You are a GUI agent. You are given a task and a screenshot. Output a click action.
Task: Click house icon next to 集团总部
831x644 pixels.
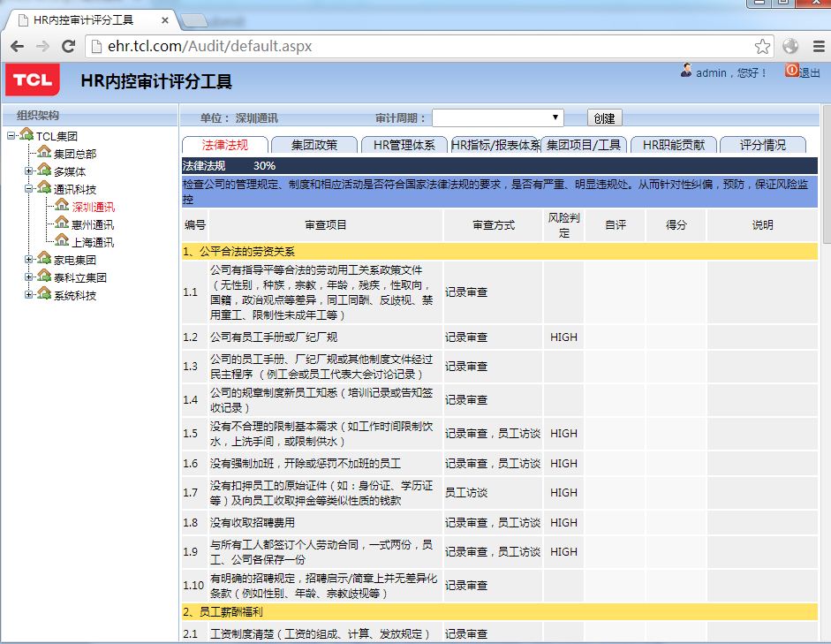point(44,152)
